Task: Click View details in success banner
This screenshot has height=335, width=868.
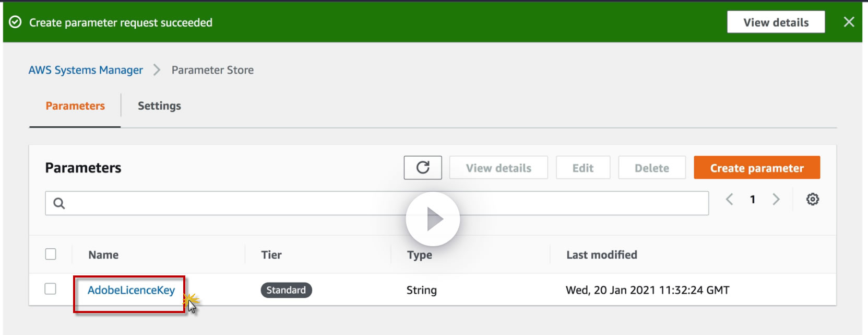Action: pyautogui.click(x=776, y=22)
